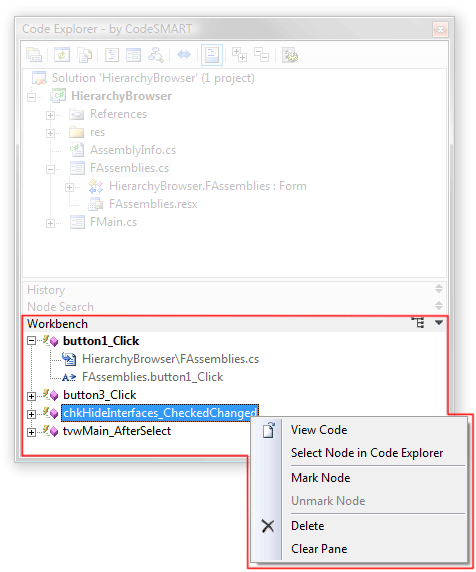Select FAssemblies.resx in the tree
The width and height of the screenshot is (476, 572).
pos(153,204)
